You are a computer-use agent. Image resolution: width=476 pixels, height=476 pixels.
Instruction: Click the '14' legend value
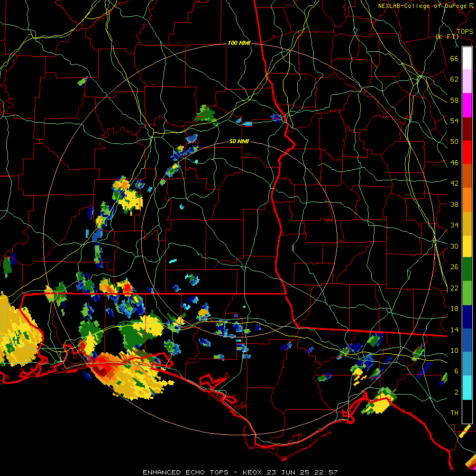pos(454,329)
